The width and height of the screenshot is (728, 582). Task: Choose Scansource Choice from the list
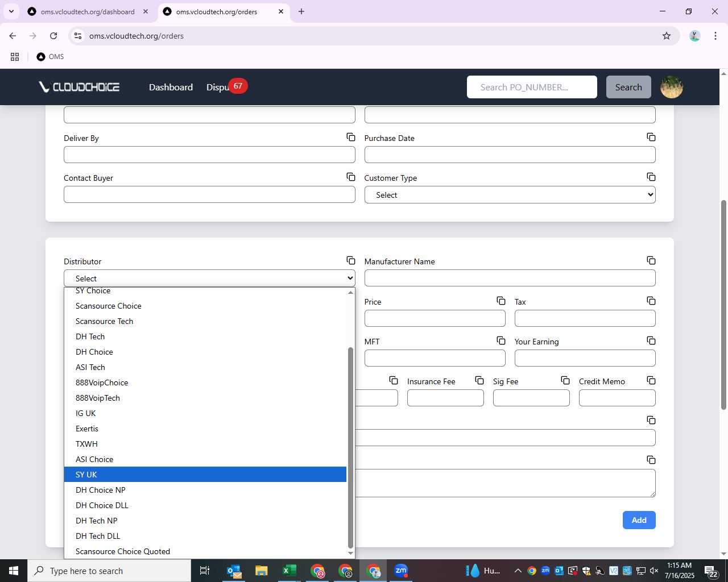pyautogui.click(x=205, y=306)
